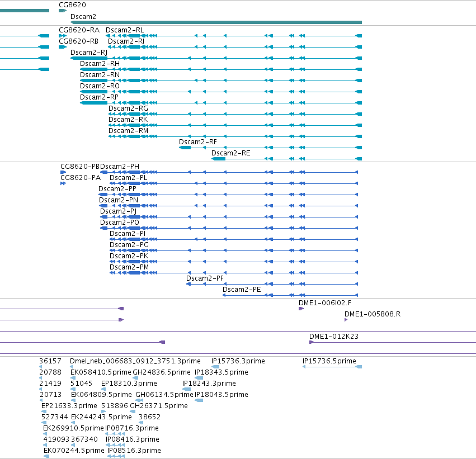The height and width of the screenshot is (459, 476).
Task: Choose the Dscam2-RN transcript label
Action: (x=100, y=75)
